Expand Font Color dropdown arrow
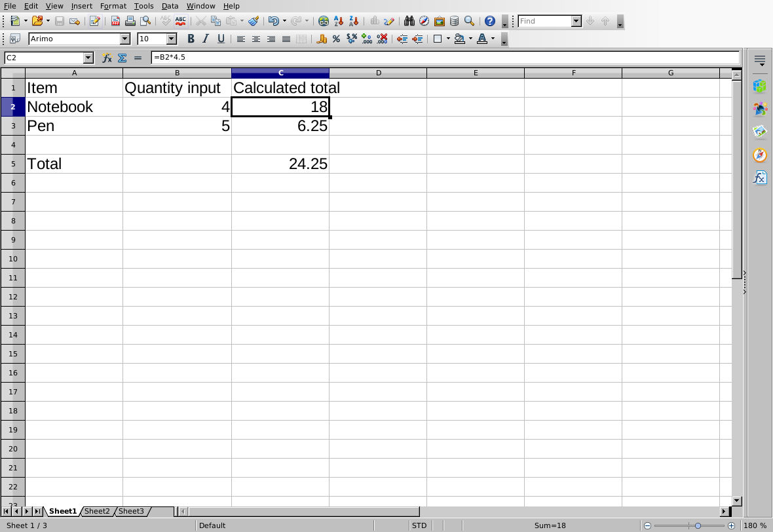 click(x=493, y=39)
